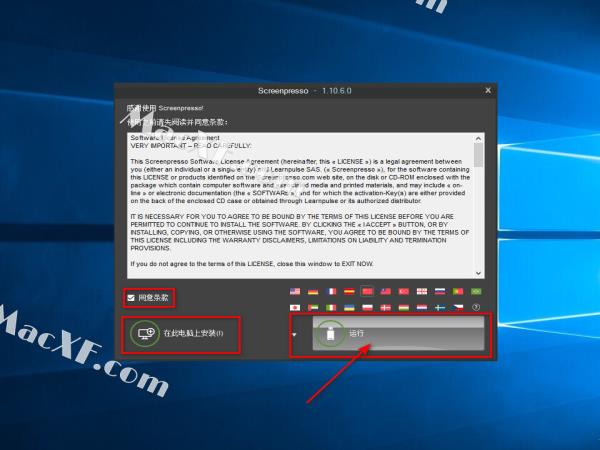Select the United States flag language
600x450 pixels.
pyautogui.click(x=295, y=292)
